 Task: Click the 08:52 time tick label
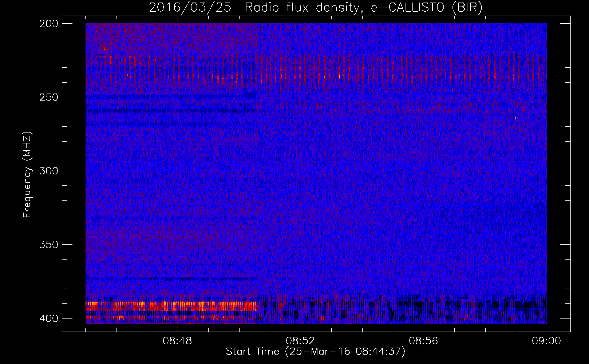[300, 341]
